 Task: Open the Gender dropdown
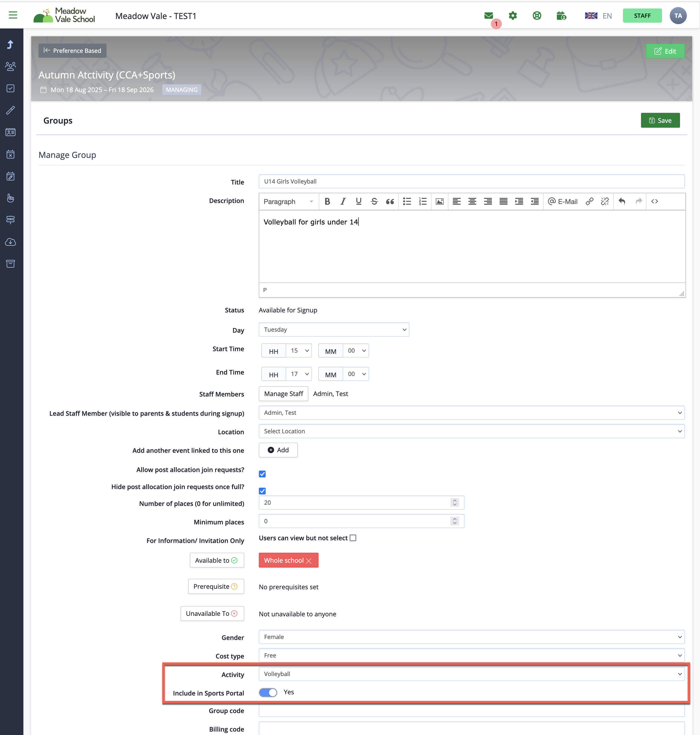[x=472, y=637]
